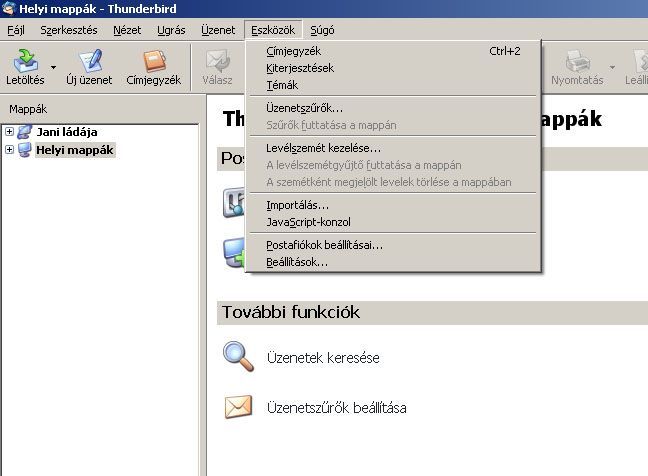Image resolution: width=648 pixels, height=476 pixels.
Task: Open the Nyomtatás dropdown arrow
Action: (x=612, y=67)
